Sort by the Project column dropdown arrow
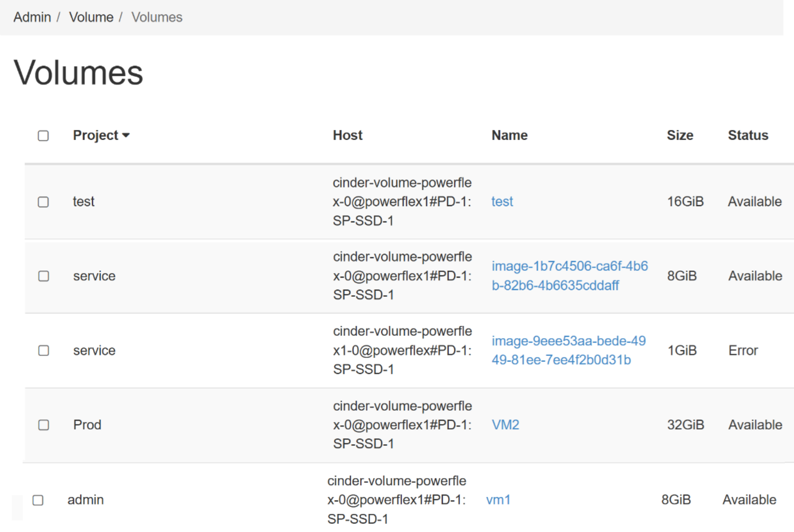The width and height of the screenshot is (794, 532). pyautogui.click(x=126, y=136)
